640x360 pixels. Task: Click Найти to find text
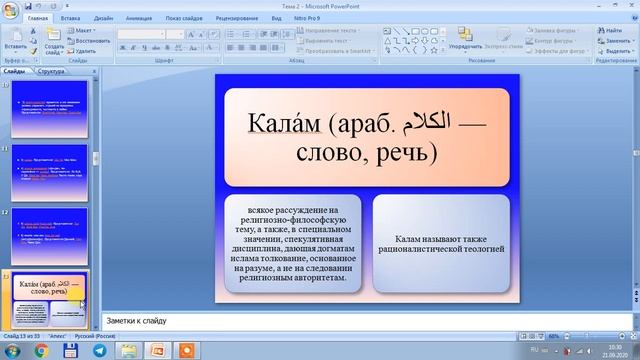(x=610, y=31)
